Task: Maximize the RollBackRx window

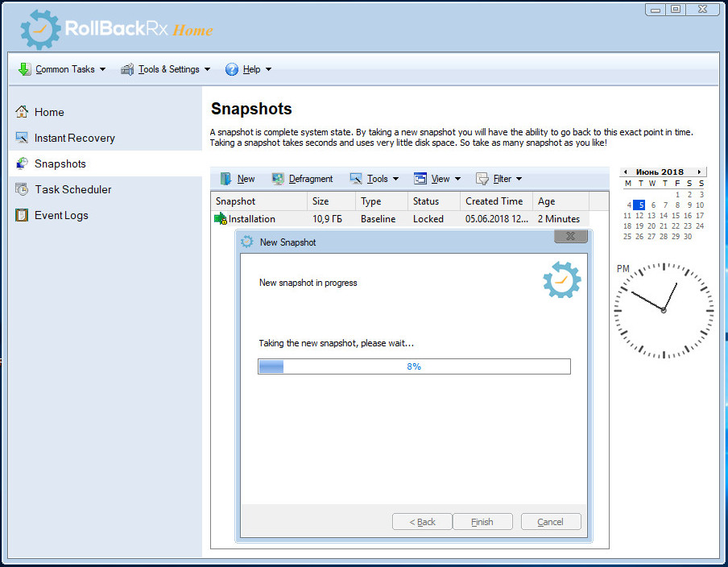Action: pyautogui.click(x=676, y=9)
